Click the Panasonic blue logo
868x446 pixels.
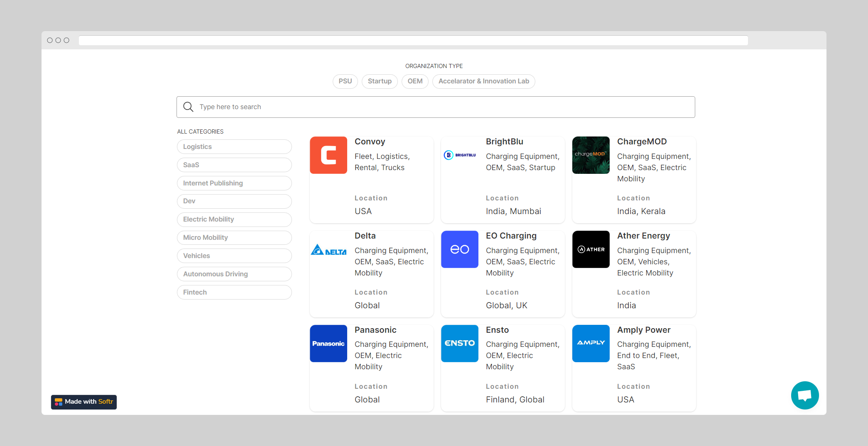point(328,344)
